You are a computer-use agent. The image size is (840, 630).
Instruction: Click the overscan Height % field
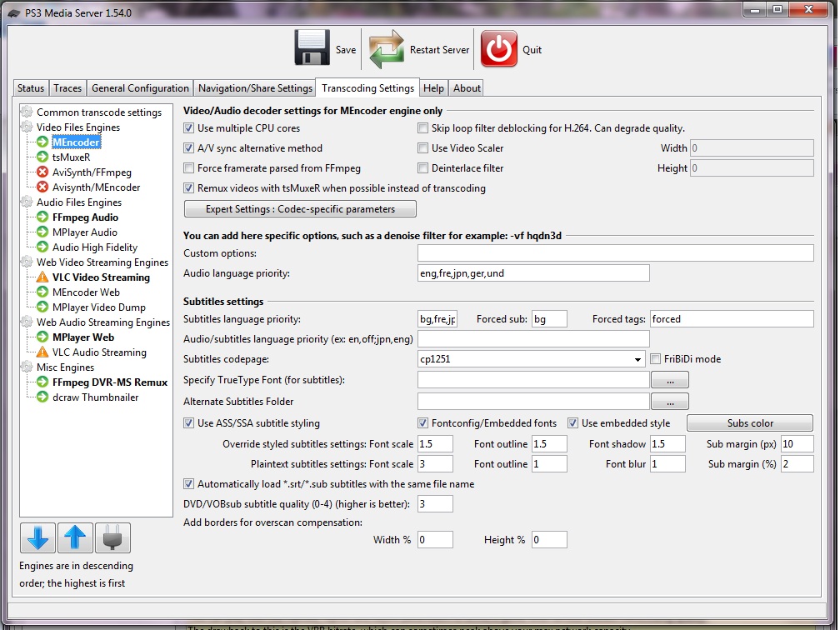point(549,539)
